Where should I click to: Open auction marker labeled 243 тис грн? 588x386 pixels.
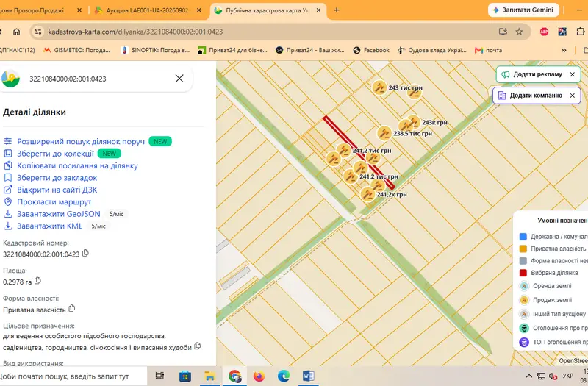[x=379, y=87]
